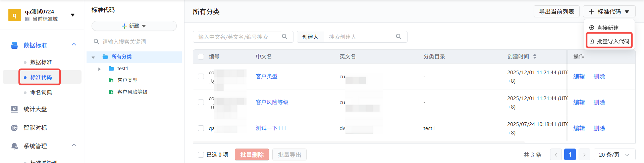The width and height of the screenshot is (644, 163).
Task: Click 导出当前列表 button
Action: coord(556,12)
